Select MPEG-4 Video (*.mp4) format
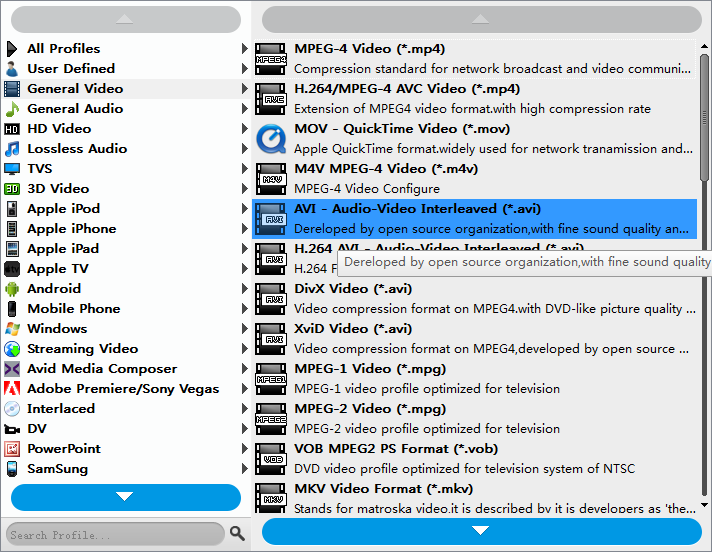 tap(475, 59)
